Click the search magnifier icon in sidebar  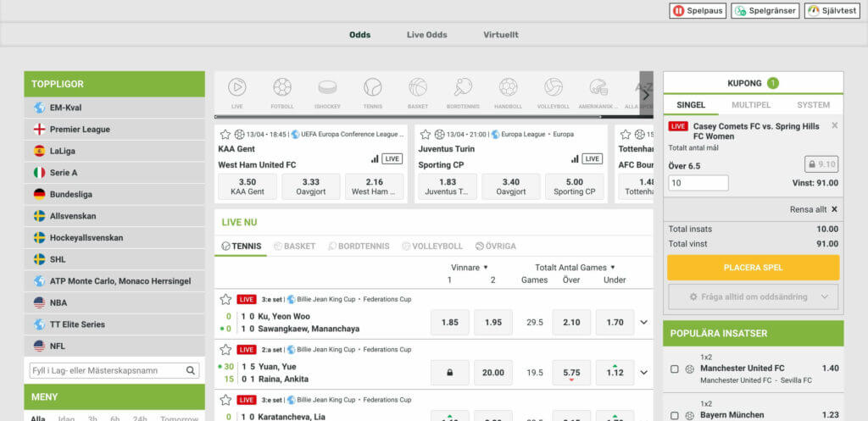[191, 371]
